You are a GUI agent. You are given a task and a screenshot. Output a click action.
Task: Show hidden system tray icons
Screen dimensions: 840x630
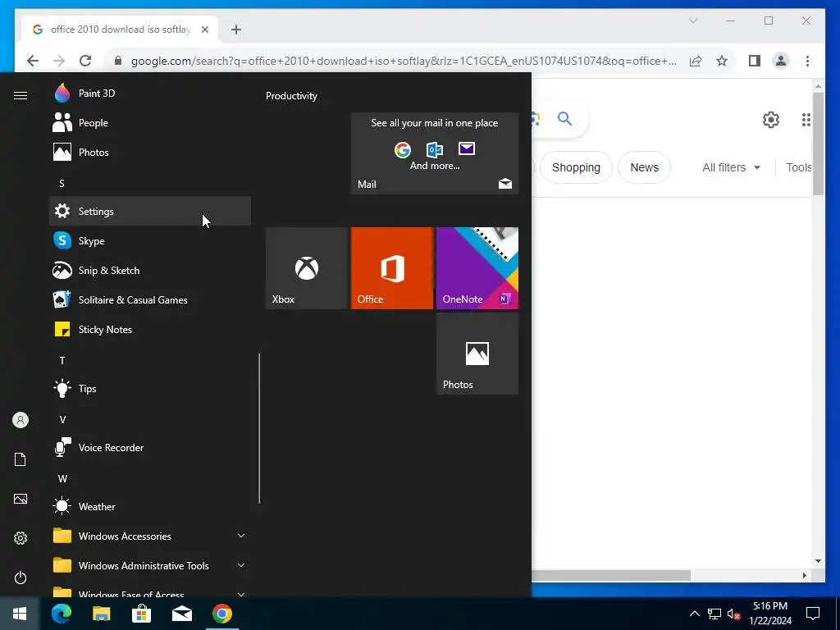[x=694, y=614]
